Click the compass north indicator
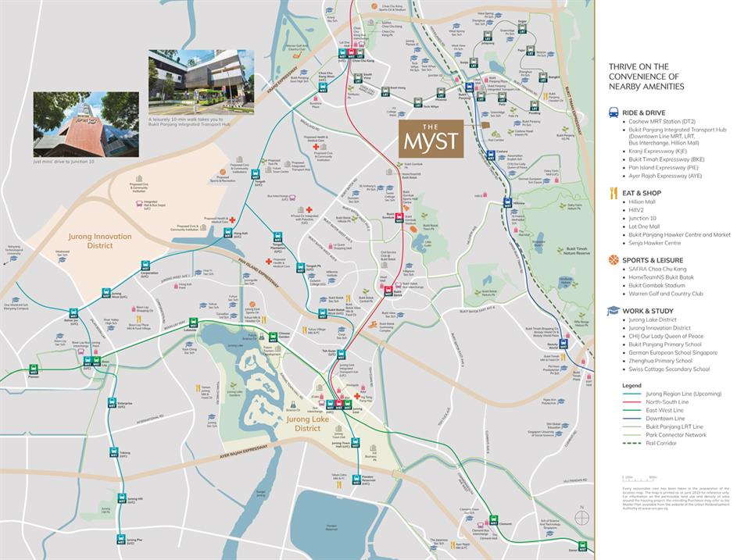The width and height of the screenshot is (737, 560). click(581, 516)
